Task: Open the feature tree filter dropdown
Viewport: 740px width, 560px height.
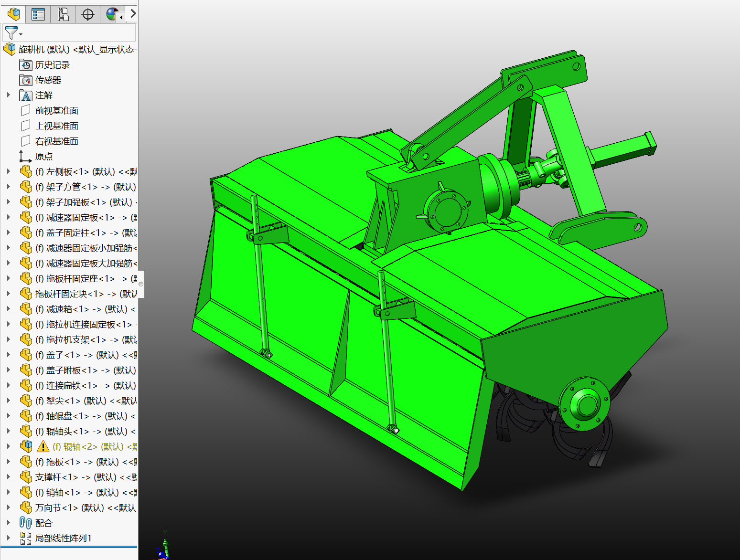Action: coord(13,33)
